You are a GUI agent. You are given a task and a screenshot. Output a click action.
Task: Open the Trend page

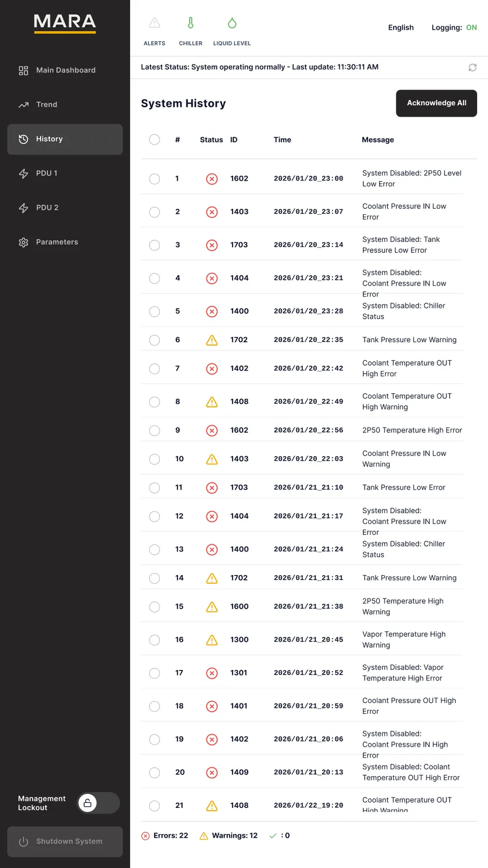[x=65, y=105]
